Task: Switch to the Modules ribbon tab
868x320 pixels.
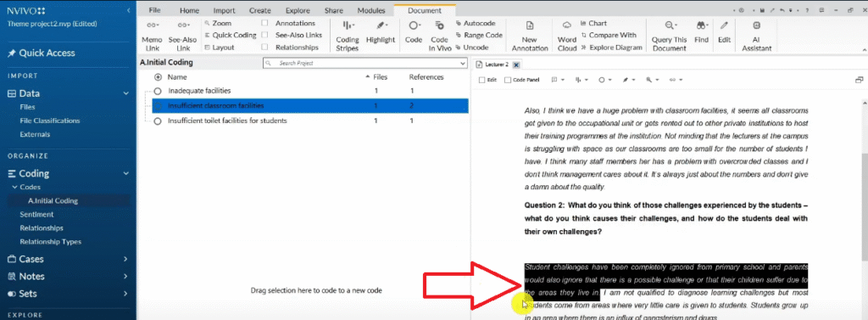Action: (371, 10)
